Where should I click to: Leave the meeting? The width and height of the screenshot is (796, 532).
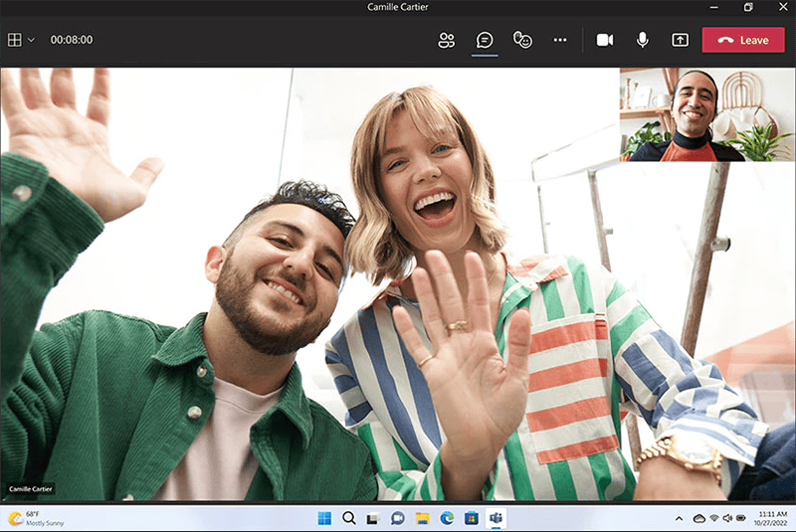[x=742, y=40]
